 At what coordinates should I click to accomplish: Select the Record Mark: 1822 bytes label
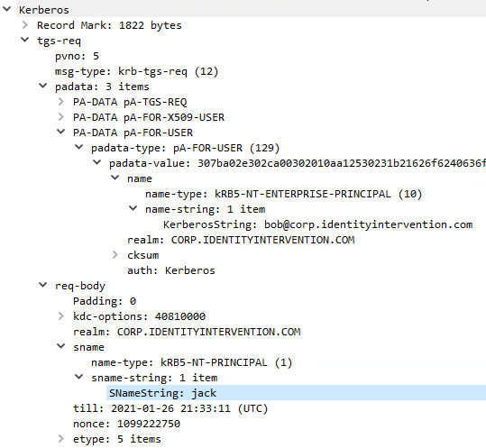tap(109, 25)
